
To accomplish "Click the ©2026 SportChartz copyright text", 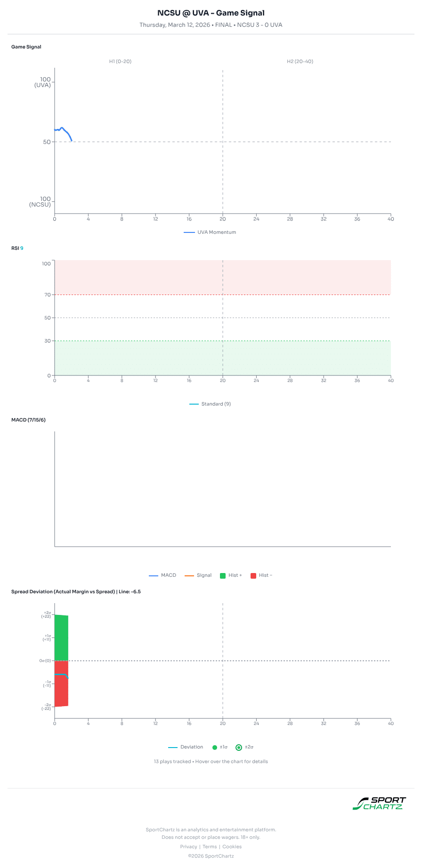I will (211, 856).
